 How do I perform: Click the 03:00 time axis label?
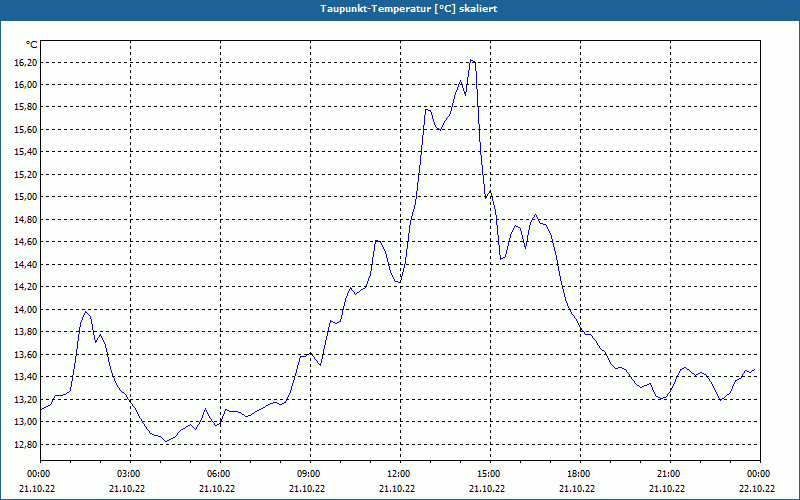coord(130,474)
